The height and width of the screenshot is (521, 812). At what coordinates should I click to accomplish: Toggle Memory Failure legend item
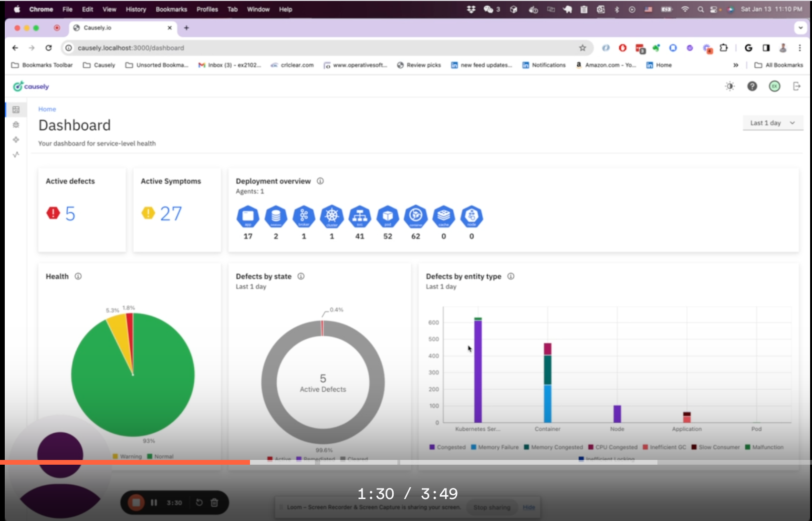pos(495,447)
